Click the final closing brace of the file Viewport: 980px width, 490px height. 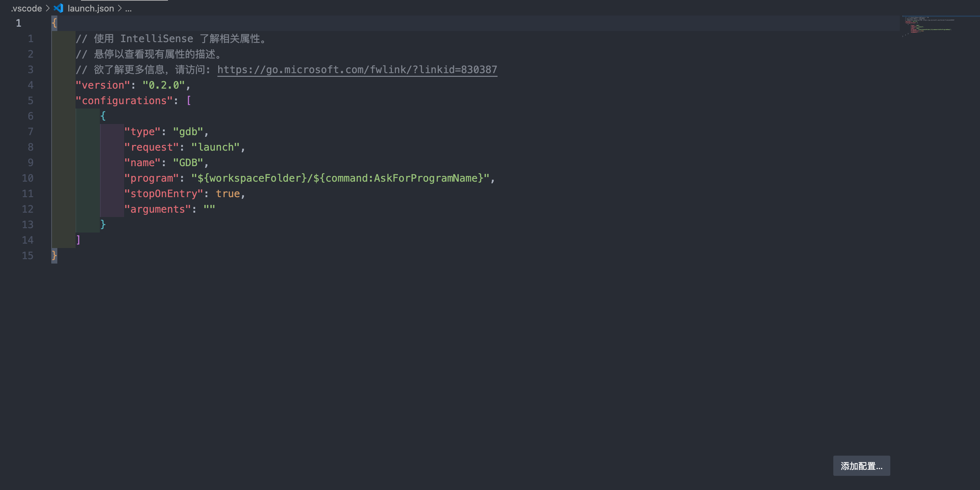pyautogui.click(x=54, y=255)
